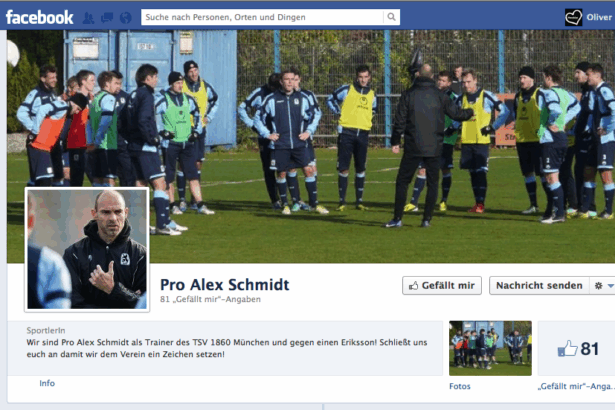
Task: Click the search magnifier icon
Action: (391, 17)
